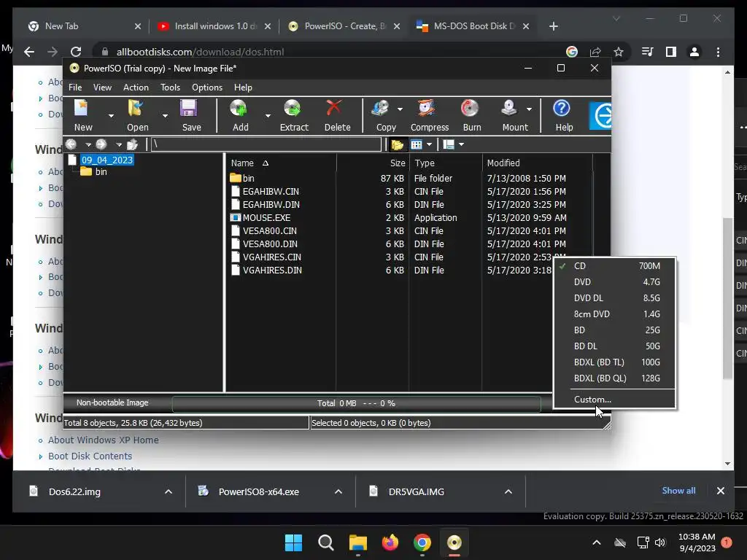Open the Tools menu
Screen dimensions: 747x560
click(x=170, y=87)
